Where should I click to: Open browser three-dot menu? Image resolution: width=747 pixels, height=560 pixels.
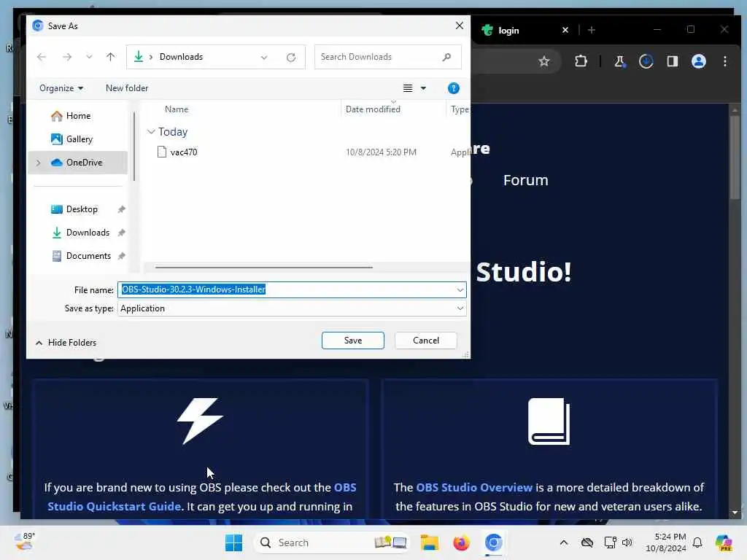pyautogui.click(x=725, y=61)
